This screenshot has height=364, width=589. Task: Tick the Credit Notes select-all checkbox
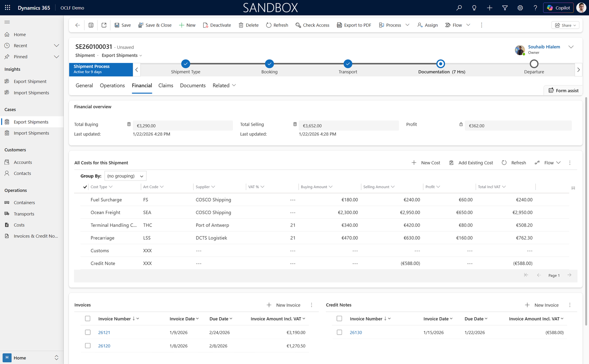point(339,318)
